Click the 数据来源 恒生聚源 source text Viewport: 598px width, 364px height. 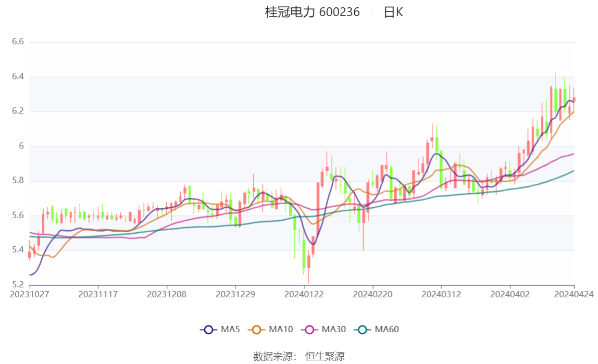pos(298,356)
